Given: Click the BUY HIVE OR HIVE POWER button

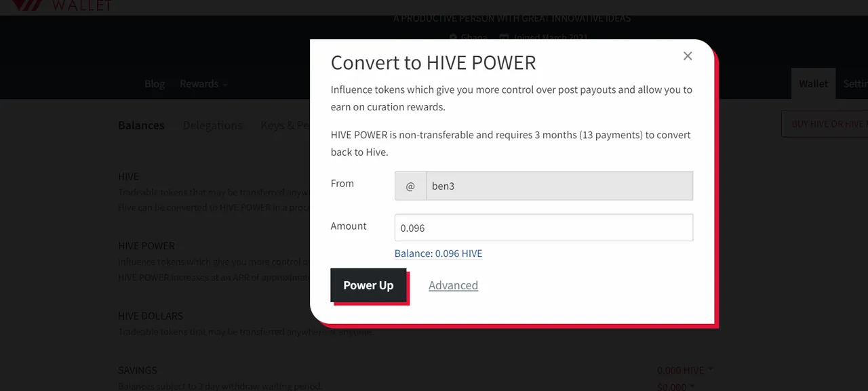Looking at the screenshot, I should tap(825, 124).
